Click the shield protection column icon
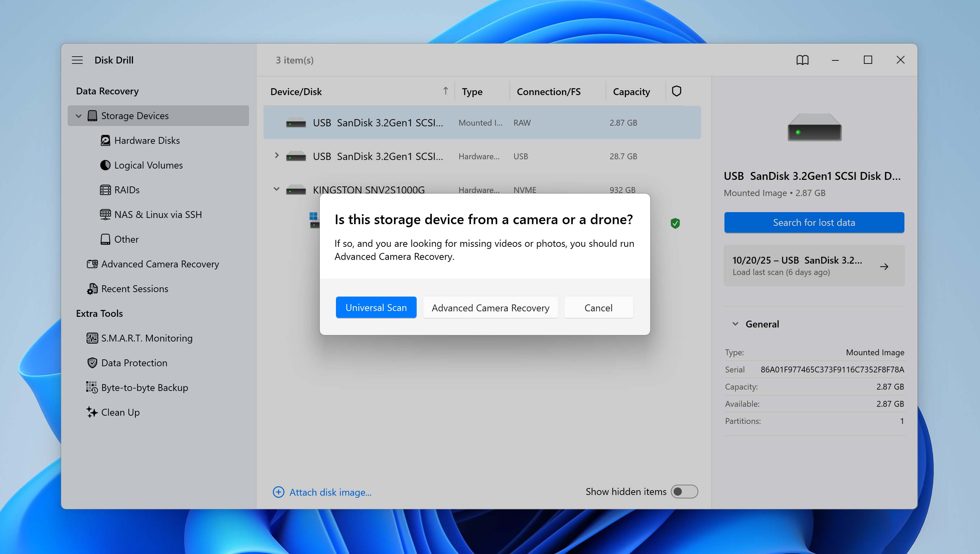The image size is (980, 554). pos(676,91)
